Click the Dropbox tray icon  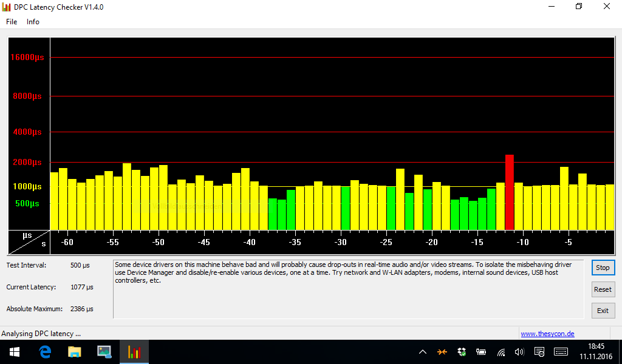point(462,352)
